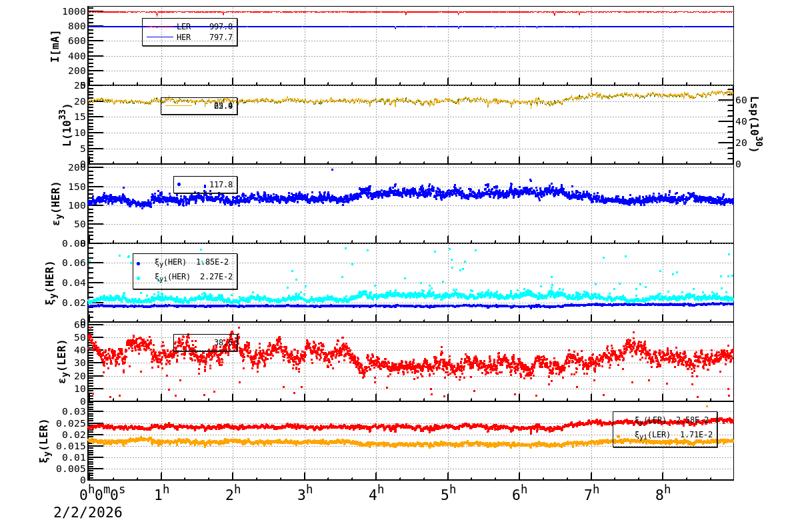
Task: Click the '0.025' tick on ξy(LER) axis
Action: click(x=71, y=423)
